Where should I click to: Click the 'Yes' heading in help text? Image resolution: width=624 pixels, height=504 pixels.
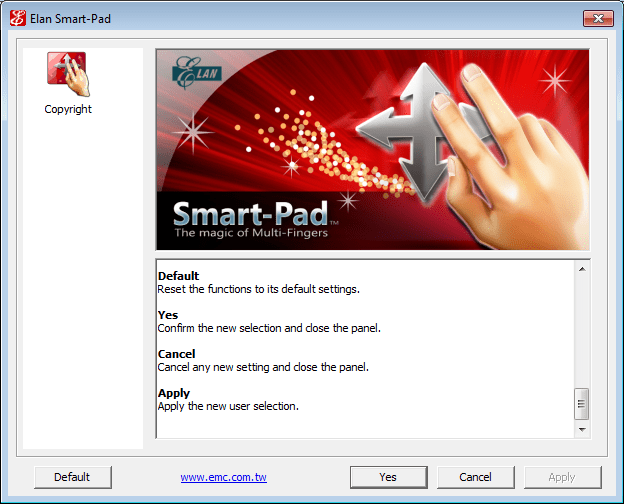(x=168, y=315)
